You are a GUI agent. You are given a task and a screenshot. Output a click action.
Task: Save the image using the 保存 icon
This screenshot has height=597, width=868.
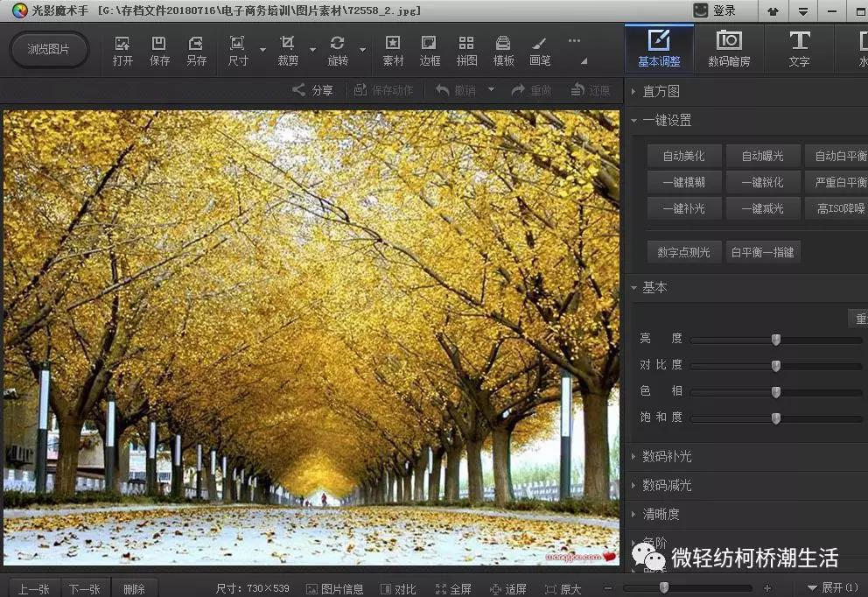coord(159,49)
